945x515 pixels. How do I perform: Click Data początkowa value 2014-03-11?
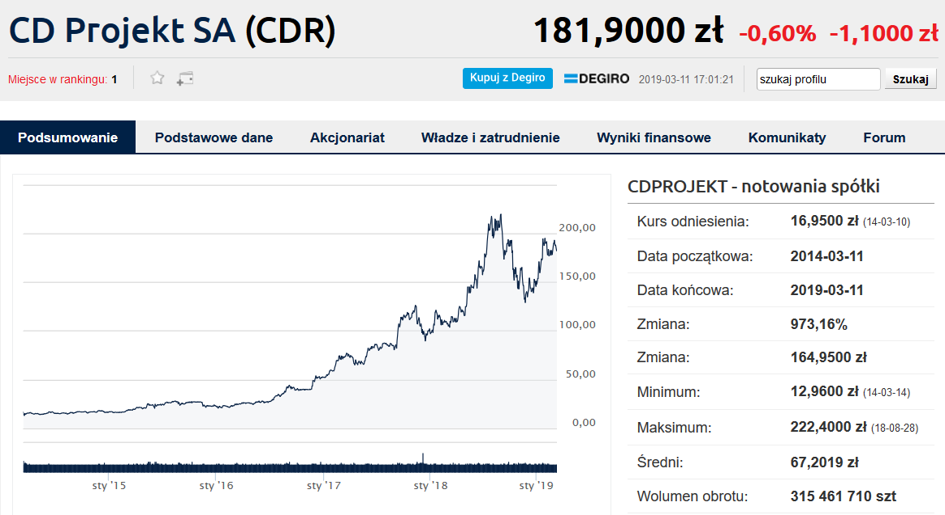coord(827,256)
